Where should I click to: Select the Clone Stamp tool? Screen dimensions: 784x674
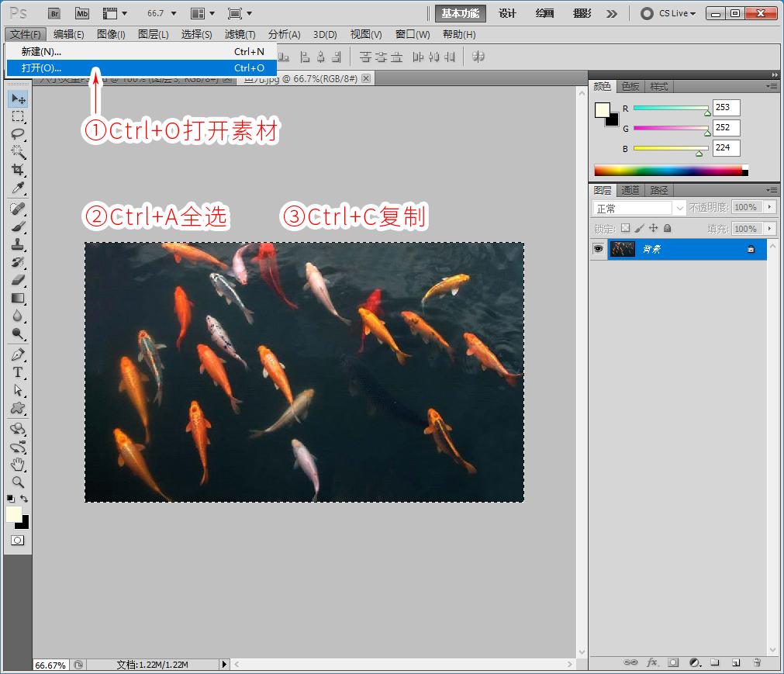click(18, 244)
